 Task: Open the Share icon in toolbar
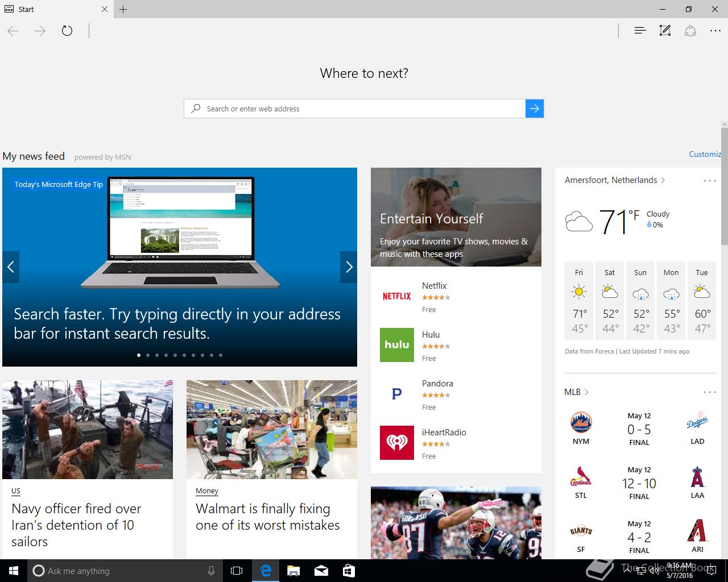pos(690,31)
